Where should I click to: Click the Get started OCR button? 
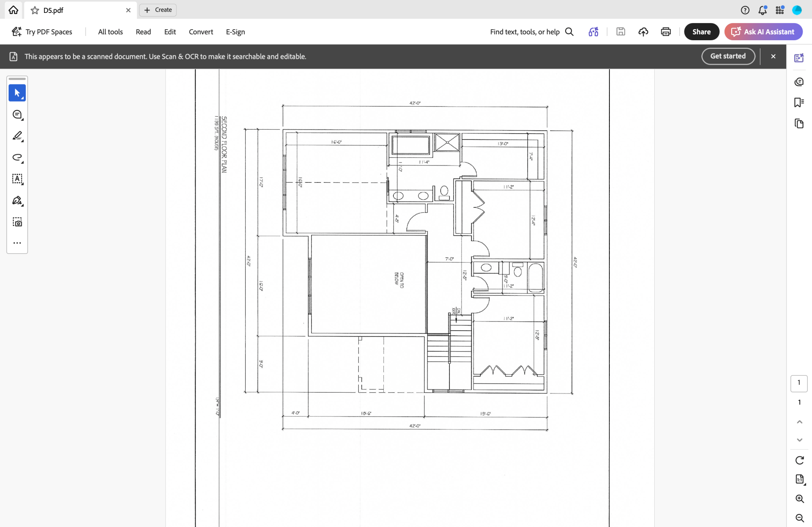[728, 56]
